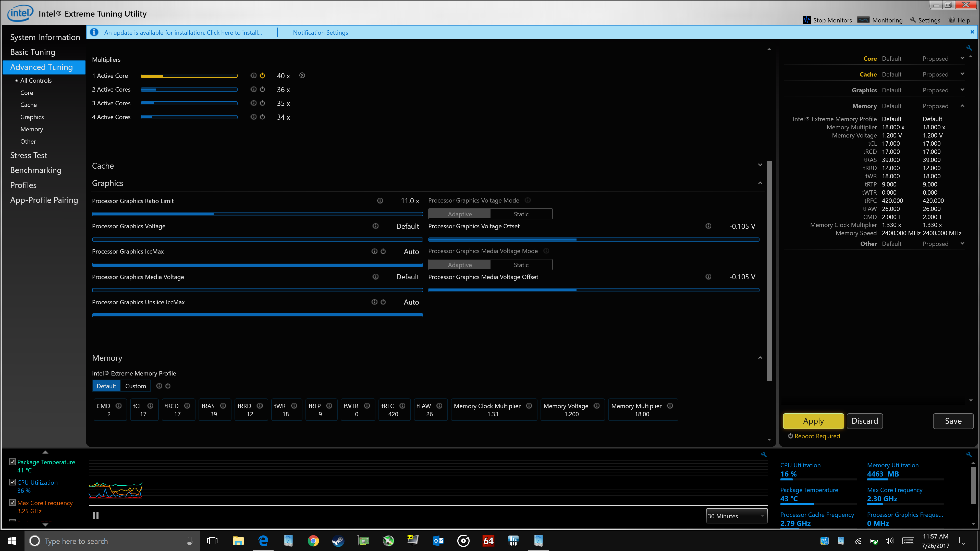Open Basic Tuning page
The image size is (980, 551).
tap(33, 52)
